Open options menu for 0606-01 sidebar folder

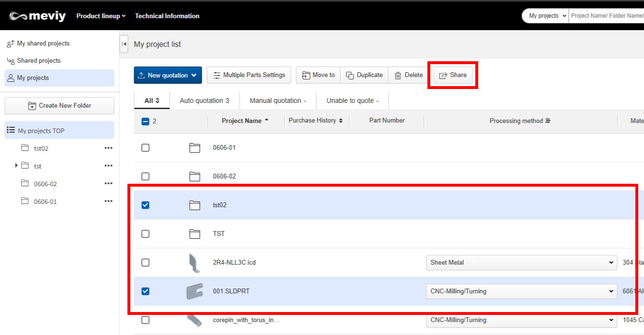(x=108, y=201)
